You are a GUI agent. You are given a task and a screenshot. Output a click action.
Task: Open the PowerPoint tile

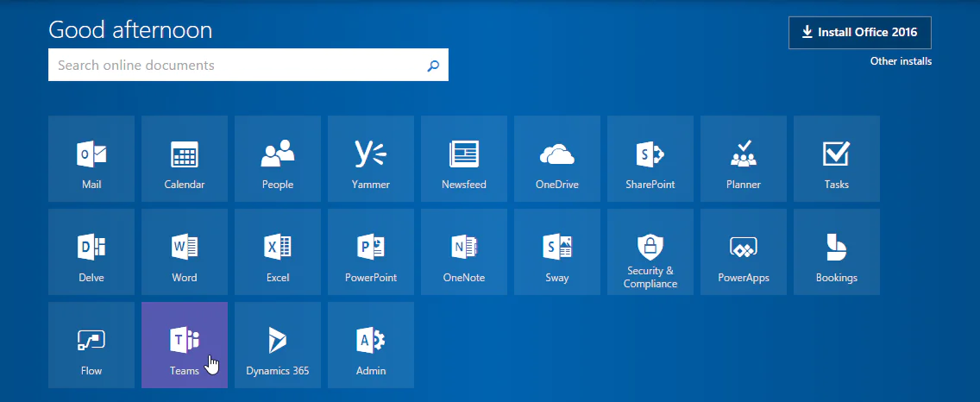pyautogui.click(x=371, y=252)
